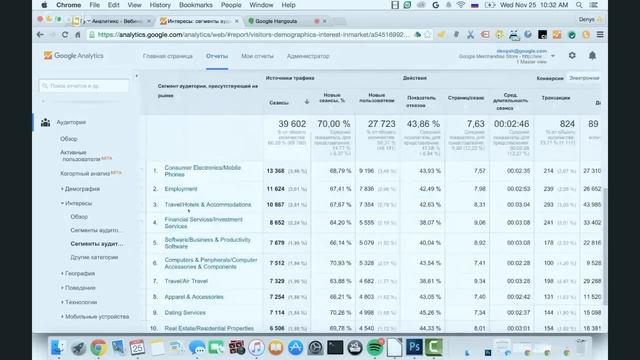
Task: Click the table vertical scrollbar
Action: (605, 247)
